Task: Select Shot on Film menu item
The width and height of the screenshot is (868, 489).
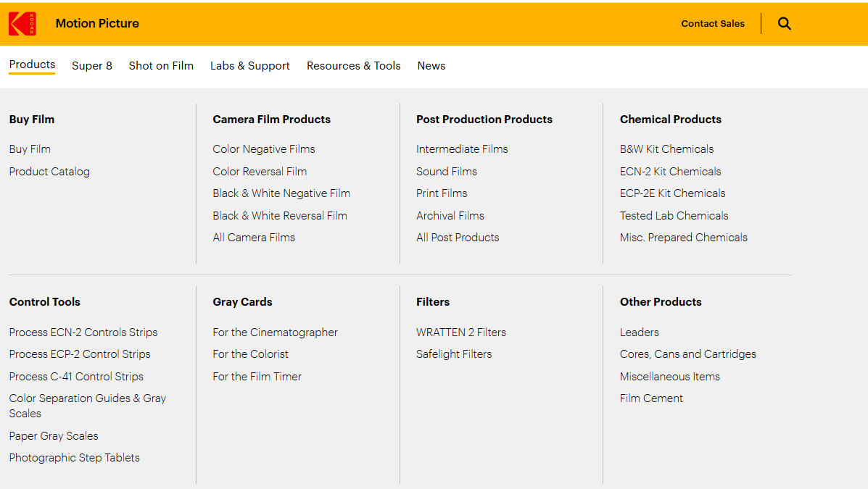Action: tap(161, 66)
